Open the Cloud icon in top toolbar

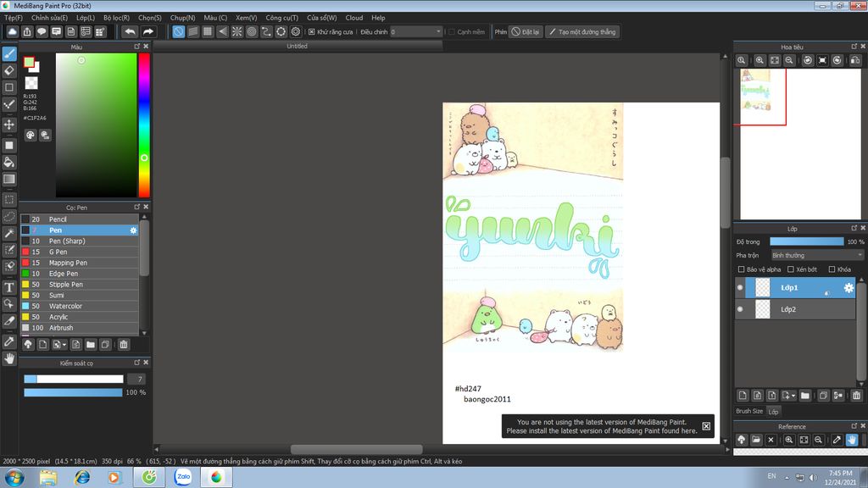12,31
